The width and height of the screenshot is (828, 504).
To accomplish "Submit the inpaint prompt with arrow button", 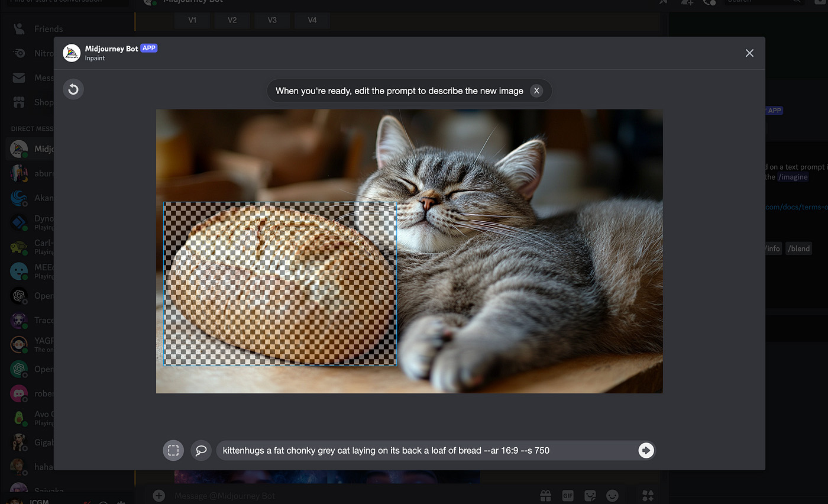I will (646, 450).
